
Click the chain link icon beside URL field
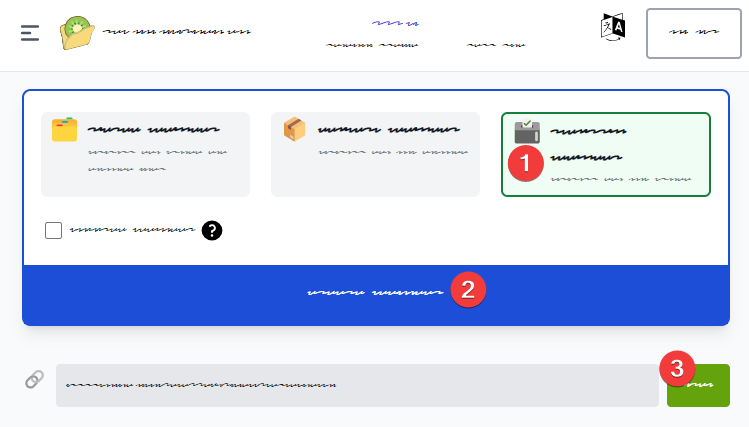[34, 380]
